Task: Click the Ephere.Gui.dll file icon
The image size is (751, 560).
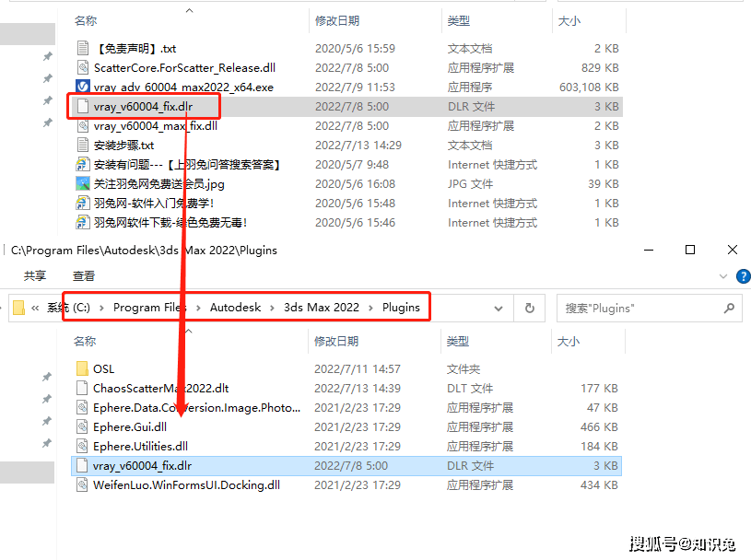Action: pyautogui.click(x=82, y=427)
